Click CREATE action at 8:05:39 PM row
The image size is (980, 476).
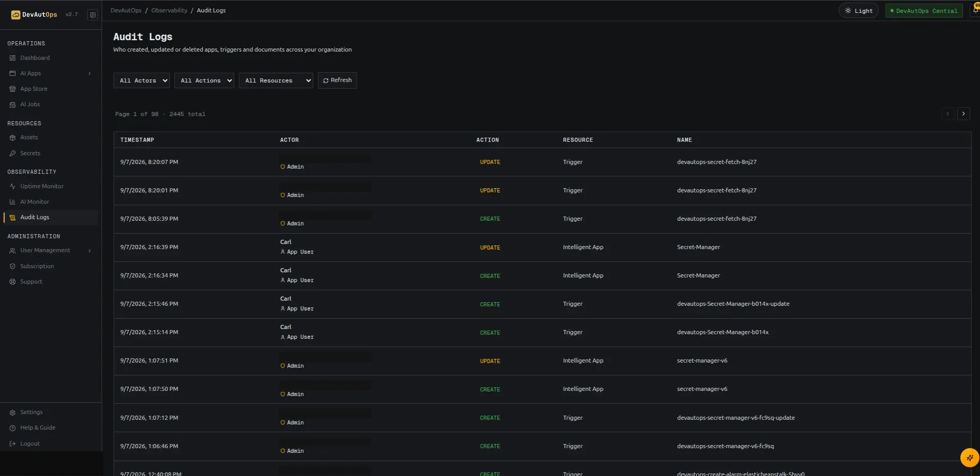pos(490,219)
